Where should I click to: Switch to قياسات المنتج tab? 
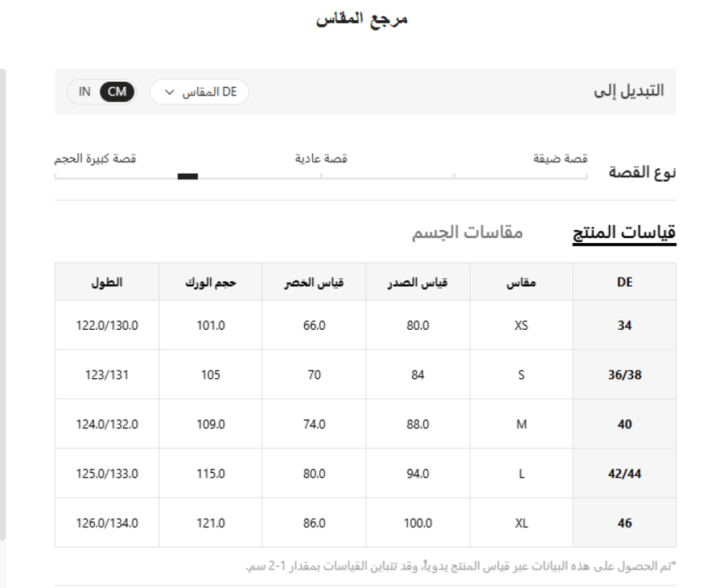tap(624, 232)
